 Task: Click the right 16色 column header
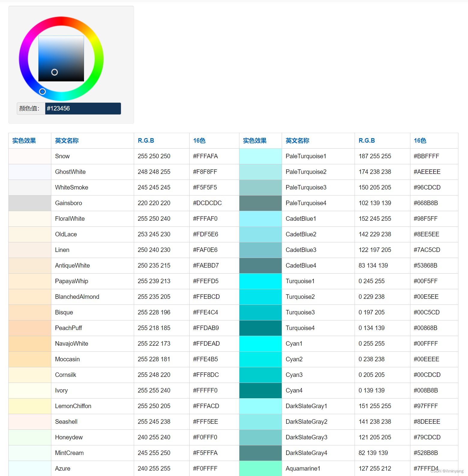[x=420, y=141]
